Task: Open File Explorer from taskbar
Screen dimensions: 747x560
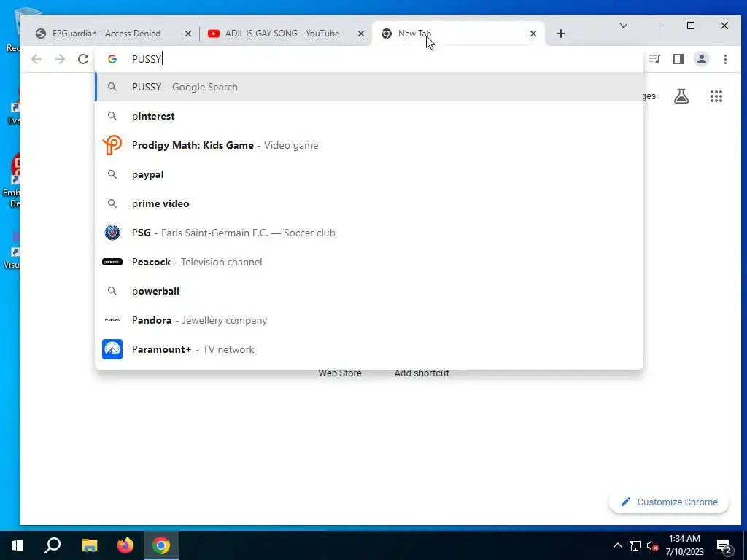Action: click(x=90, y=545)
